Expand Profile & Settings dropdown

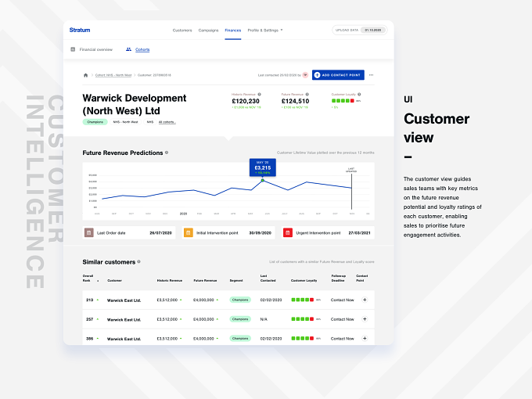265,31
